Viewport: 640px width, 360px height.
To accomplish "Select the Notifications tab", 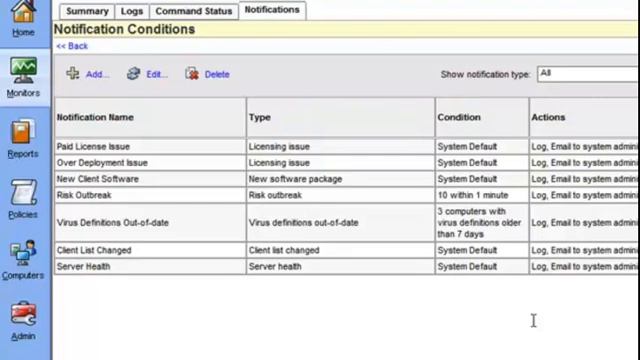I will coord(272,10).
